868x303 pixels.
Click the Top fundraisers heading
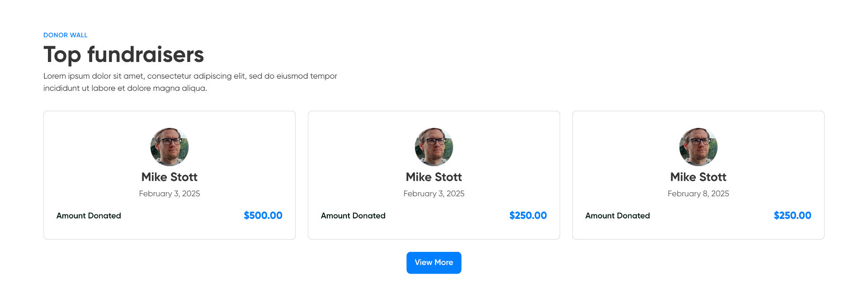123,55
